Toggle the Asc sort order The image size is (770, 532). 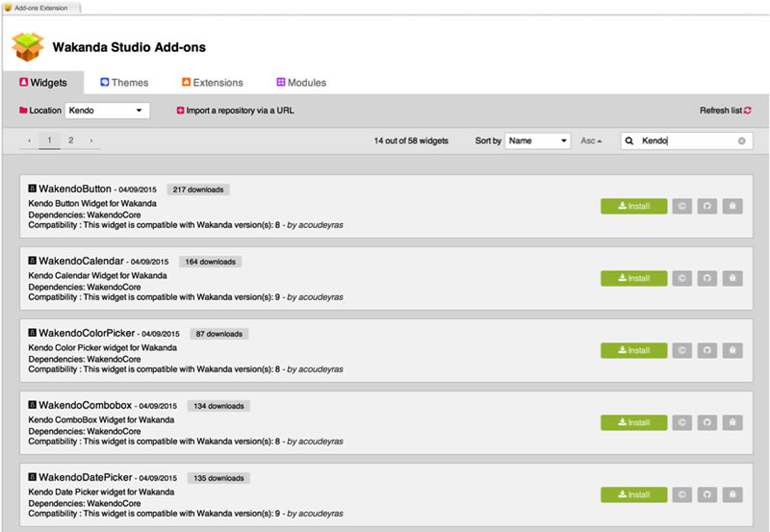pos(591,140)
